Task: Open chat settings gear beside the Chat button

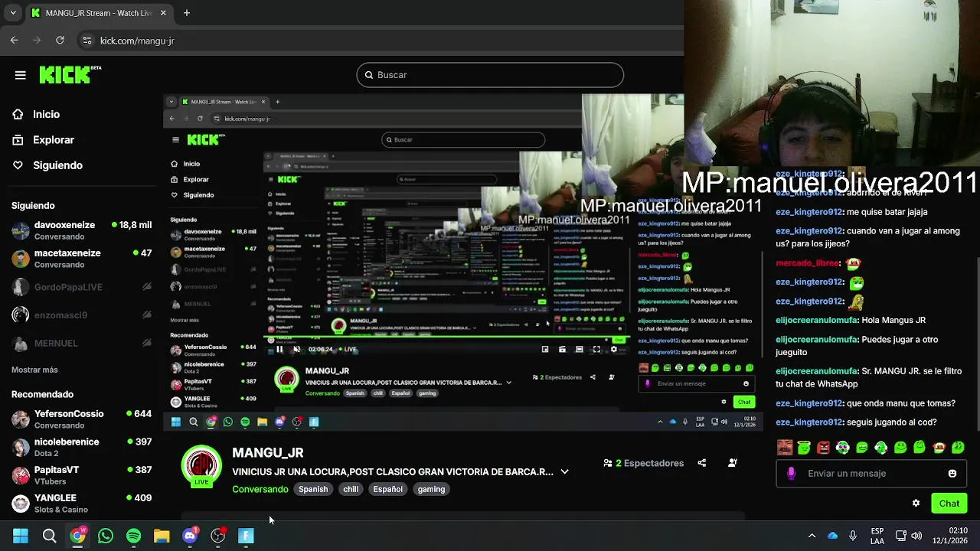Action: 916,503
